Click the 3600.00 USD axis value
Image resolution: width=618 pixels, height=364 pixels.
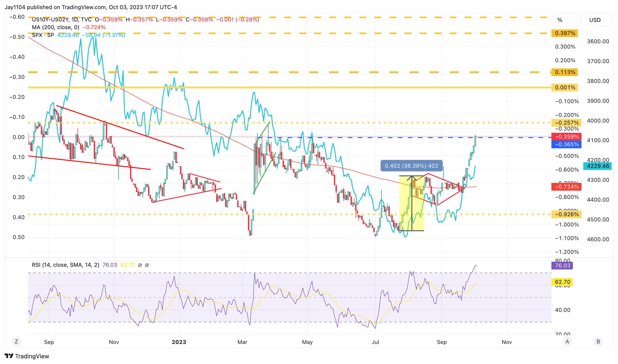(598, 41)
